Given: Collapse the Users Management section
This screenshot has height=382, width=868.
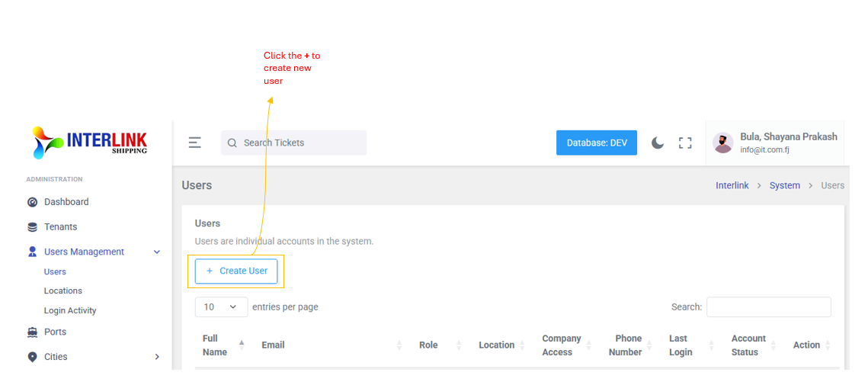Looking at the screenshot, I should (x=157, y=252).
